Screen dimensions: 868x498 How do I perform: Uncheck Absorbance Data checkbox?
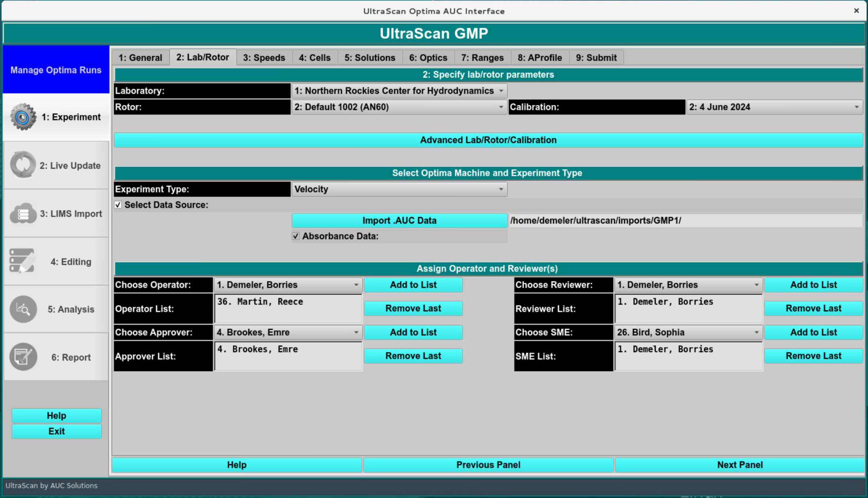(296, 236)
